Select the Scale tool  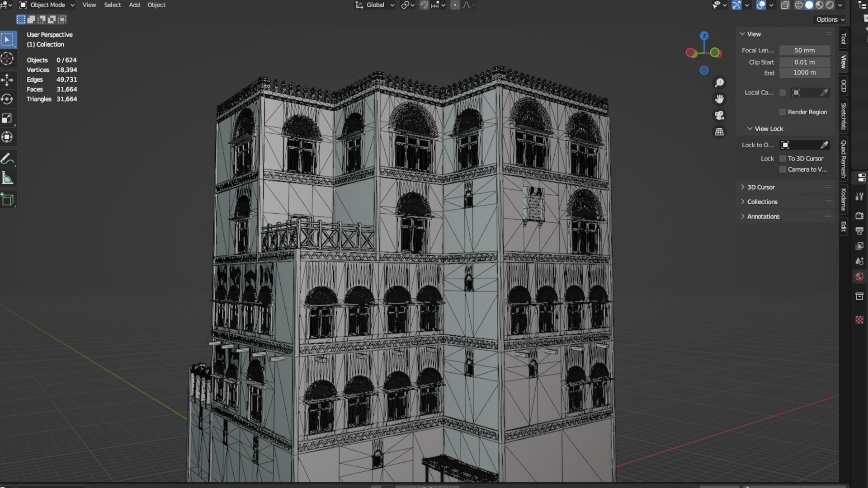point(7,118)
